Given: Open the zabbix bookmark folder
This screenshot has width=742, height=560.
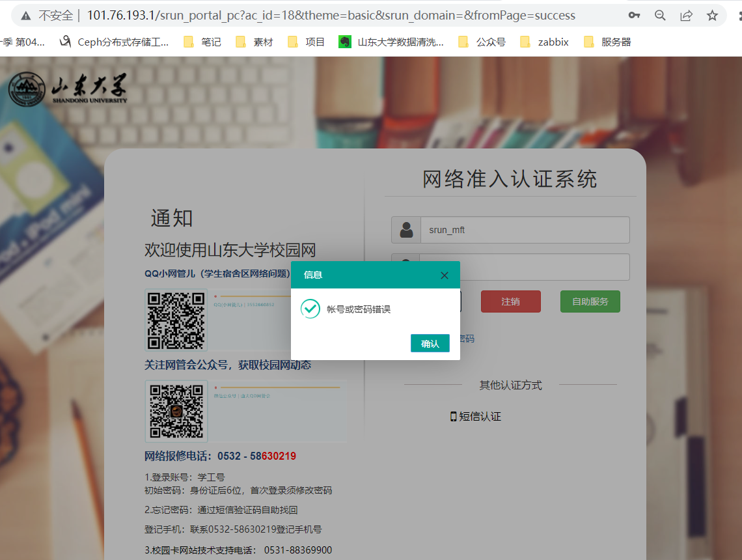Looking at the screenshot, I should pos(544,42).
